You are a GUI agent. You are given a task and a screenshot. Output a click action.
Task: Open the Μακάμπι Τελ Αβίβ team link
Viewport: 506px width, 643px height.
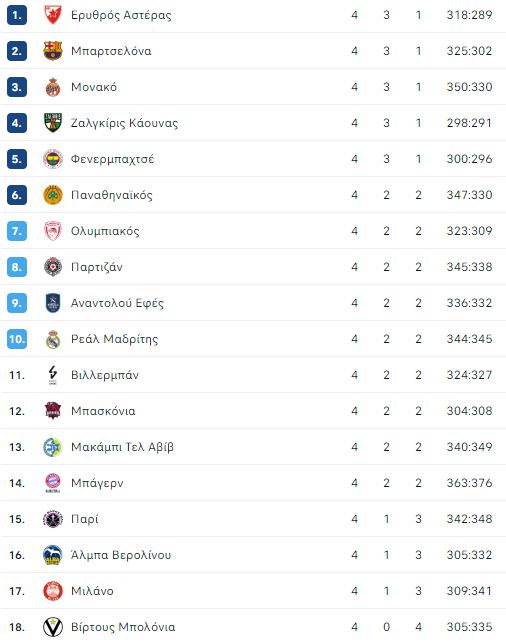[x=122, y=447]
